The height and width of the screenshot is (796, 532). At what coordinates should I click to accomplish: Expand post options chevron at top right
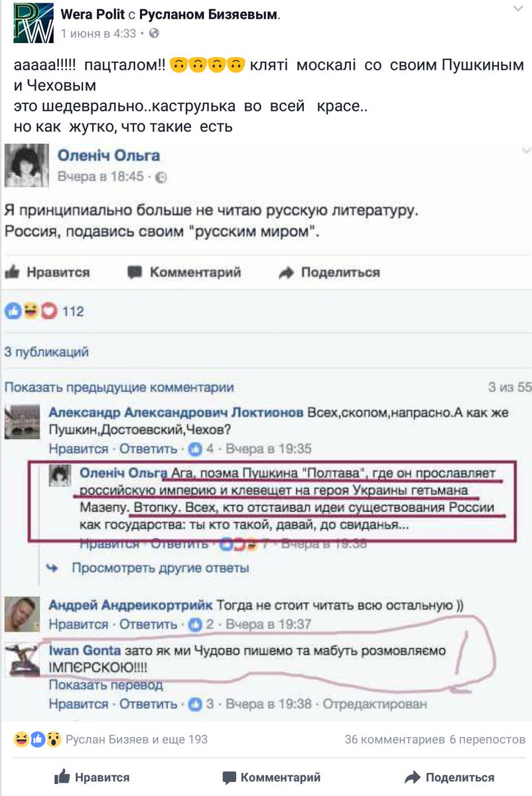(517, 9)
